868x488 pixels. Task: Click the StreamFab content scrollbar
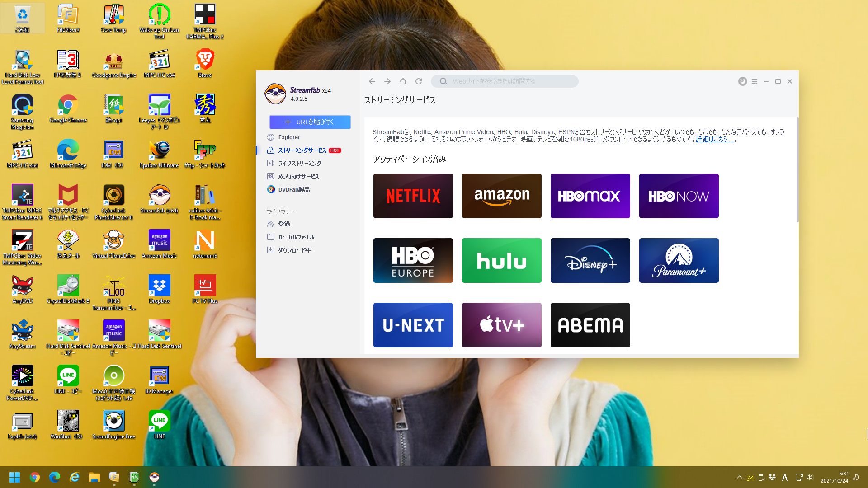[797, 169]
